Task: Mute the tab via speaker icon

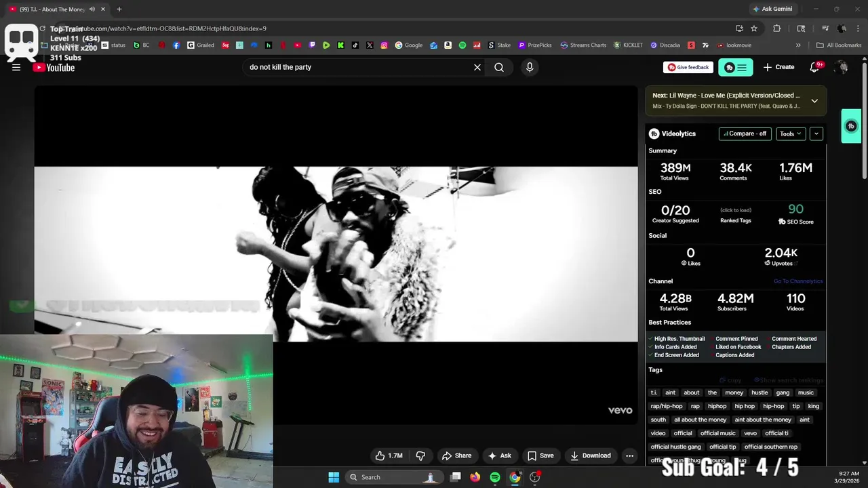Action: 92,9
